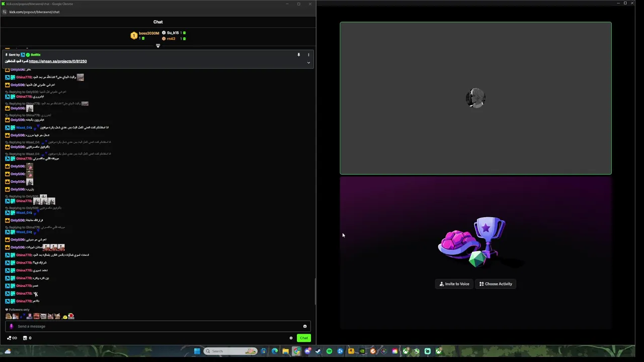
Task: Open Choose Activity button
Action: click(496, 284)
